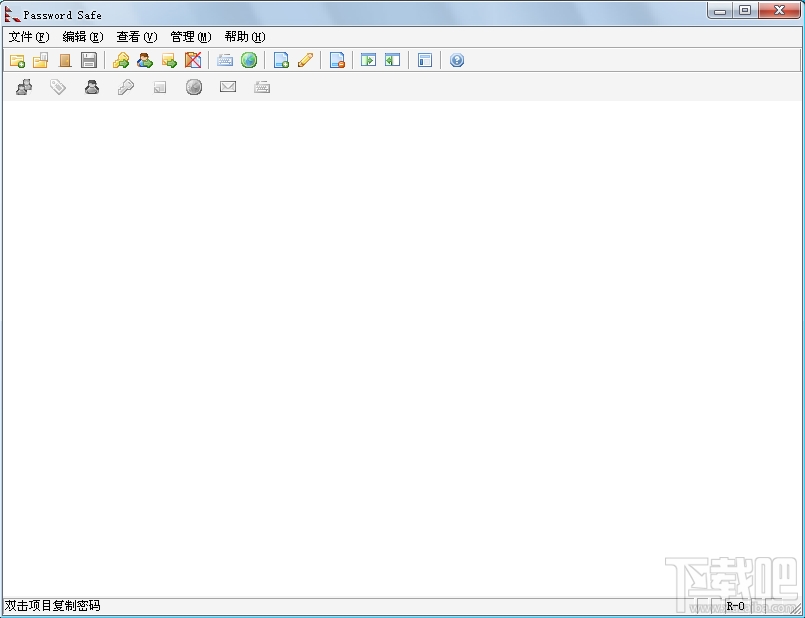
Task: Click the gray two-person group icon
Action: (x=24, y=87)
